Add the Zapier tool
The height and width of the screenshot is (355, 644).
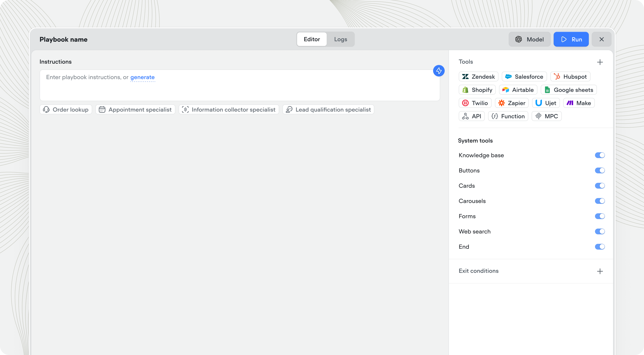click(512, 103)
